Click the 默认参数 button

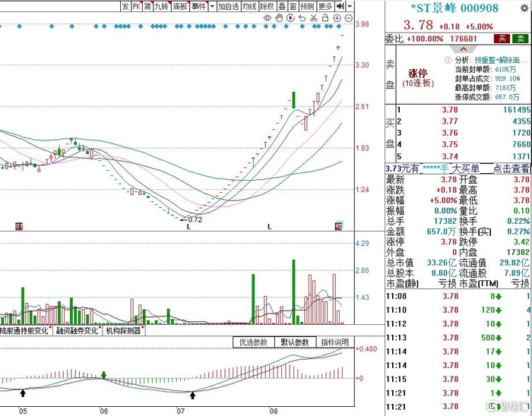tap(295, 342)
